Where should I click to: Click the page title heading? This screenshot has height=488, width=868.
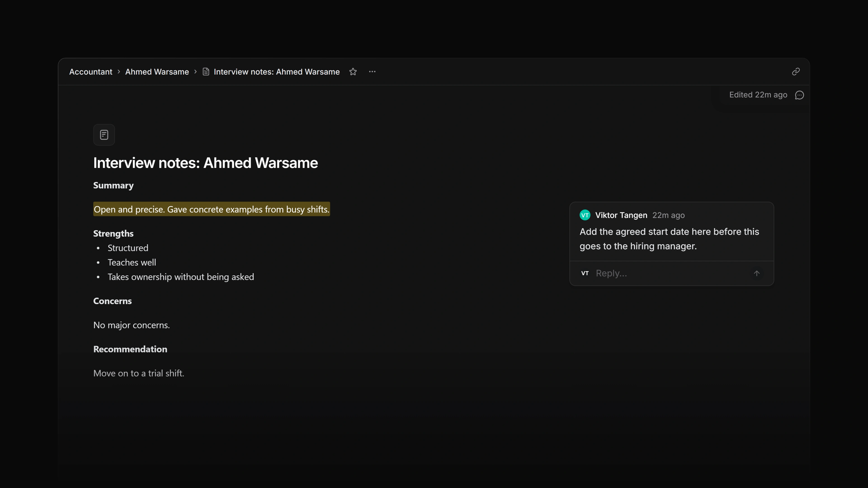click(x=205, y=163)
